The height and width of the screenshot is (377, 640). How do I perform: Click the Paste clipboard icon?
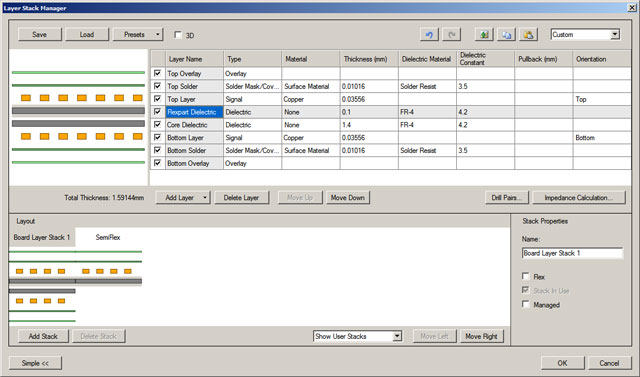pos(529,35)
